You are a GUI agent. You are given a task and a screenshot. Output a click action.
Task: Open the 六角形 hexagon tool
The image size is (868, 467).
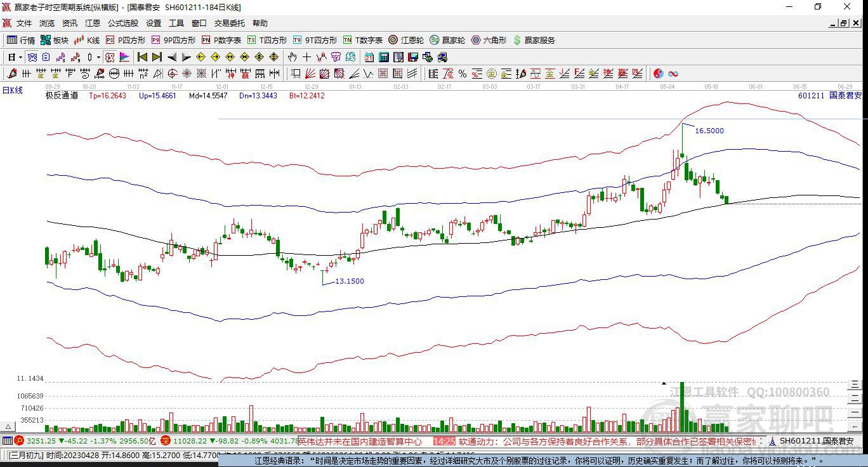click(x=489, y=40)
